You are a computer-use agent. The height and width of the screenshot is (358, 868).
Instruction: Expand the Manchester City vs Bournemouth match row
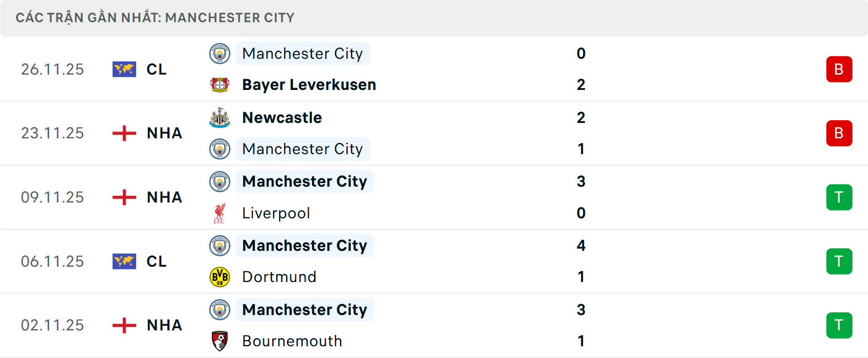(434, 325)
